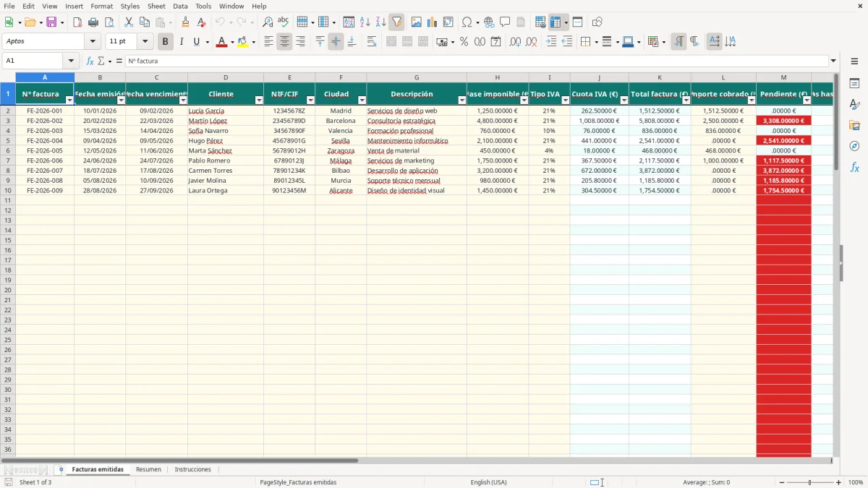868x488 pixels.
Task: Open the Function Wizard fx icon
Action: pyautogui.click(x=90, y=61)
